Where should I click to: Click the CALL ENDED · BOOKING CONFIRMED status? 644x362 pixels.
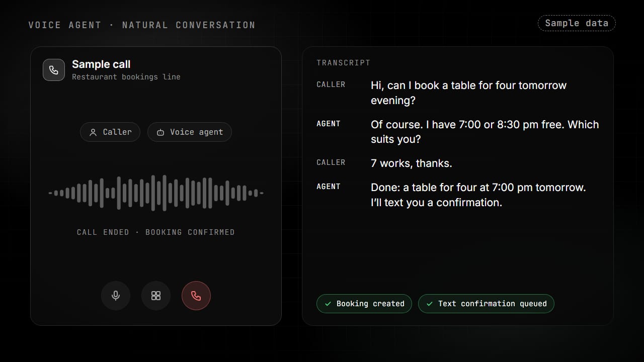click(156, 232)
